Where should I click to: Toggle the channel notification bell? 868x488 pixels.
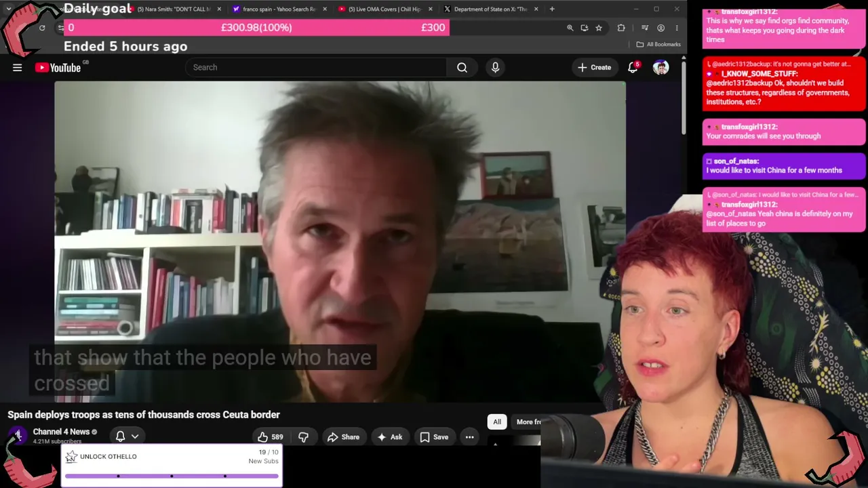pyautogui.click(x=121, y=436)
